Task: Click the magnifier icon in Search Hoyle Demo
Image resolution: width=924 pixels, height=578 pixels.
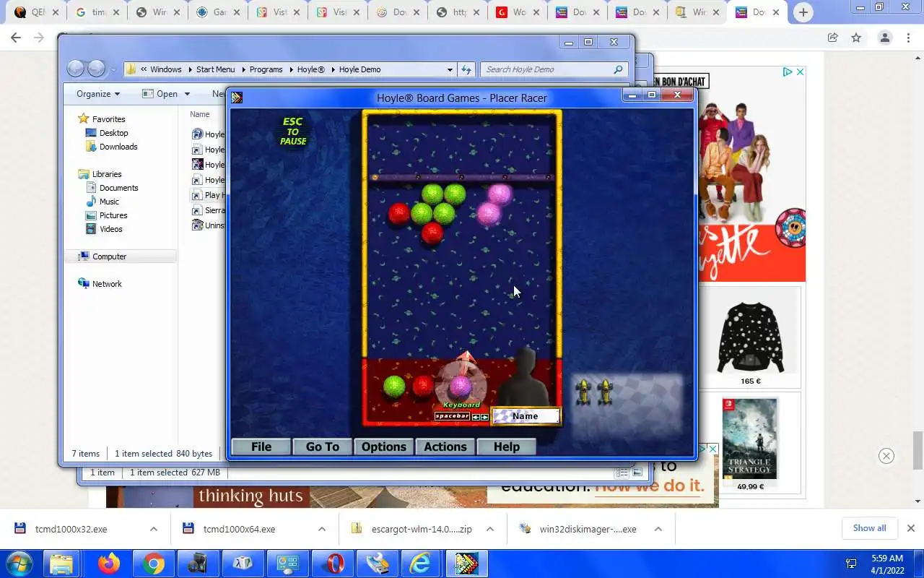Action: point(618,69)
